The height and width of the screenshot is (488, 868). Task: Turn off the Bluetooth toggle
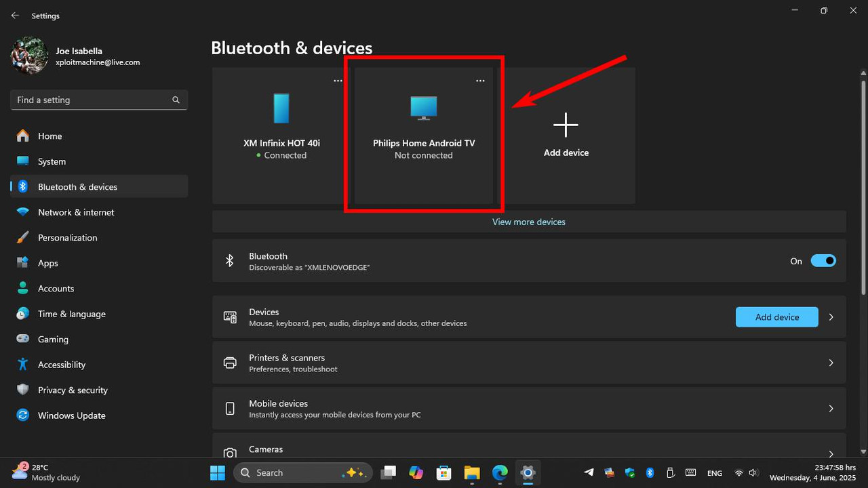click(823, 261)
